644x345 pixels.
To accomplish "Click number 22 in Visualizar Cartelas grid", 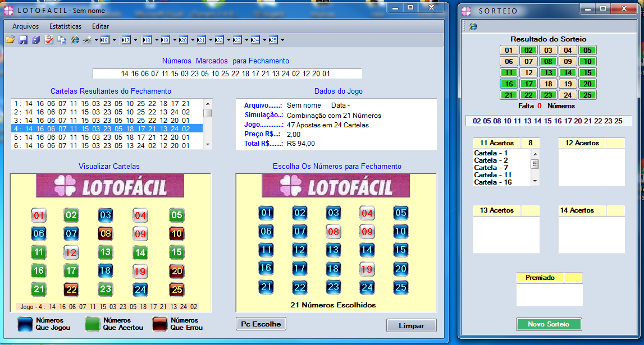I will click(71, 289).
